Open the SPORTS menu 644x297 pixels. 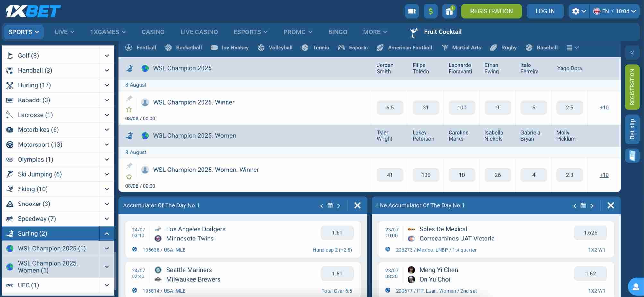(x=24, y=32)
